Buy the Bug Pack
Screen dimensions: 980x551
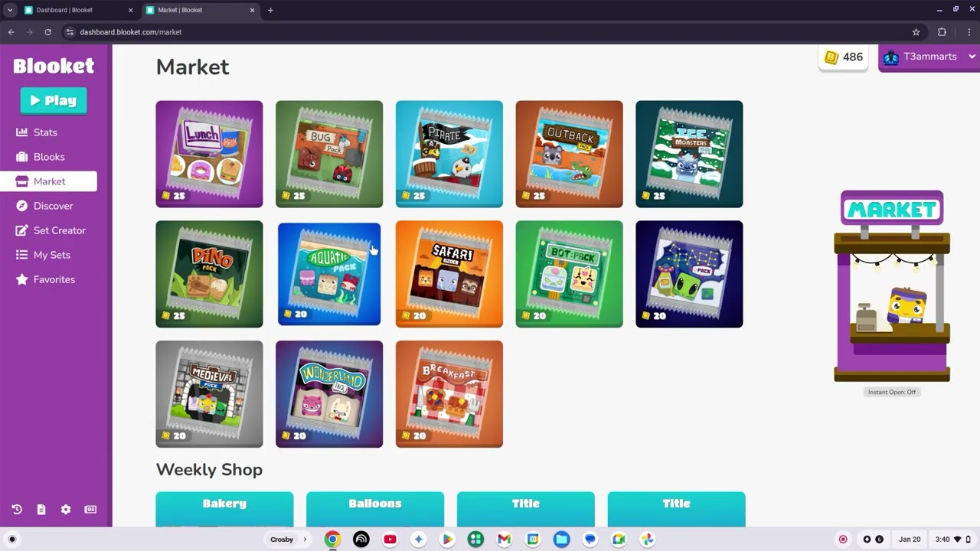click(329, 154)
